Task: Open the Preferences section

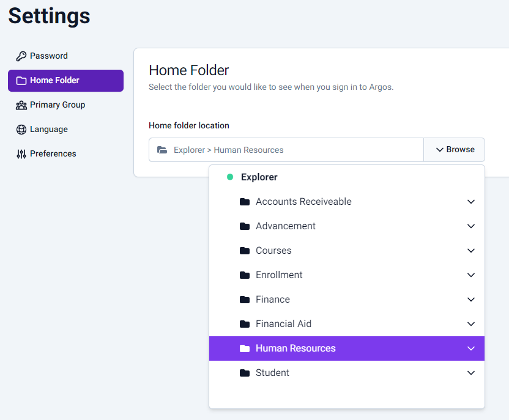Action: pos(65,154)
